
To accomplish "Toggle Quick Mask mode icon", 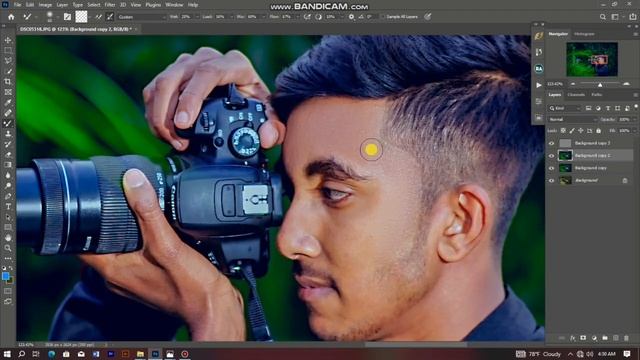I will pos(8,291).
